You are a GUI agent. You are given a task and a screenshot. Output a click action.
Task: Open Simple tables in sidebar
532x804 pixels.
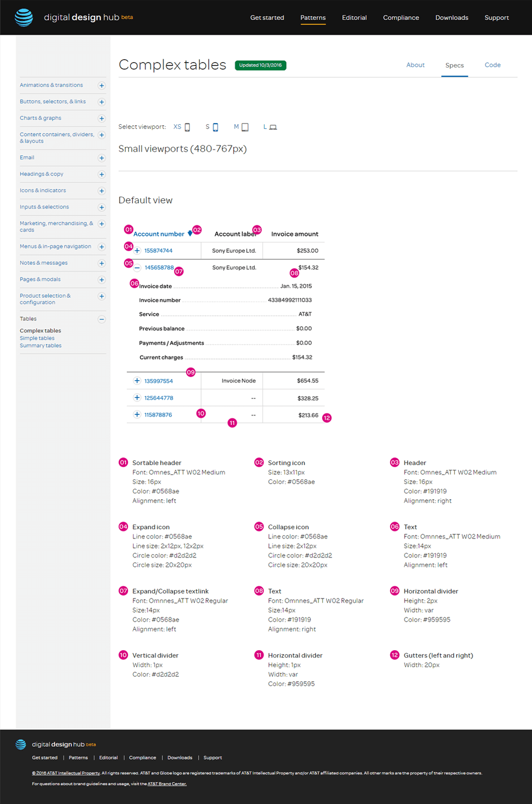pos(37,338)
